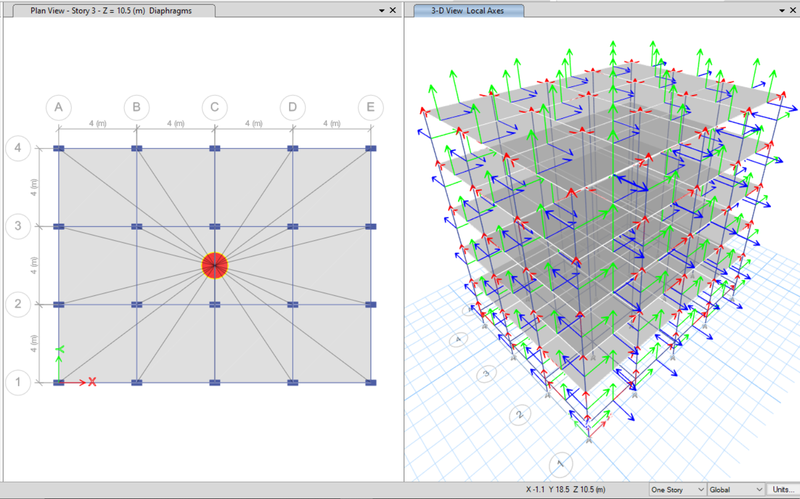Click grid bubble 2 in the 3-D view

click(520, 415)
